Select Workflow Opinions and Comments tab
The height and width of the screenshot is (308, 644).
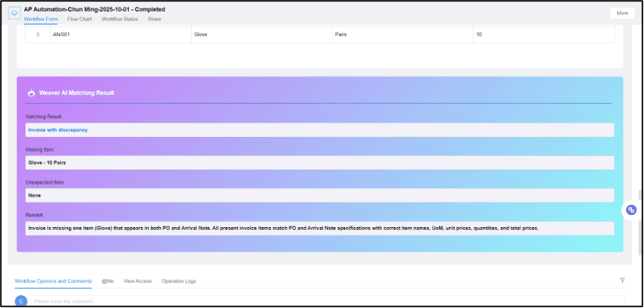(53, 281)
